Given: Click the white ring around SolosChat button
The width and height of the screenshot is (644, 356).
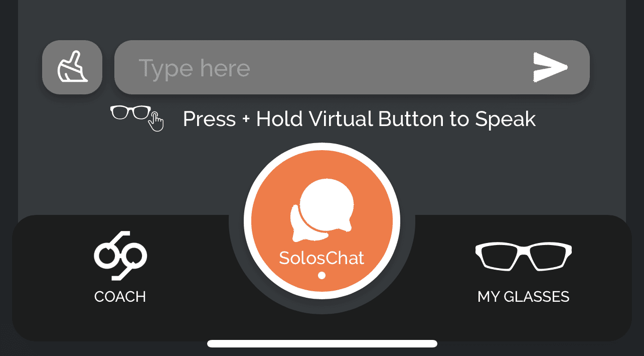Looking at the screenshot, I should [322, 146].
